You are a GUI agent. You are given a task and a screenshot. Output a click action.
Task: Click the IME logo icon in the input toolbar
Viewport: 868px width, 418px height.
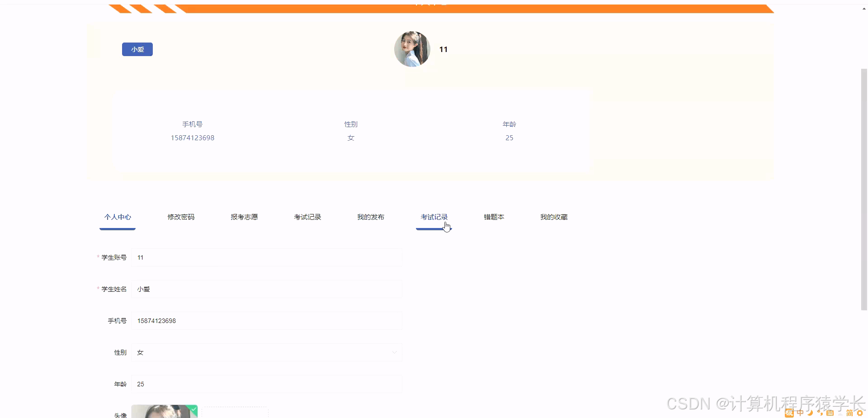[x=789, y=413]
